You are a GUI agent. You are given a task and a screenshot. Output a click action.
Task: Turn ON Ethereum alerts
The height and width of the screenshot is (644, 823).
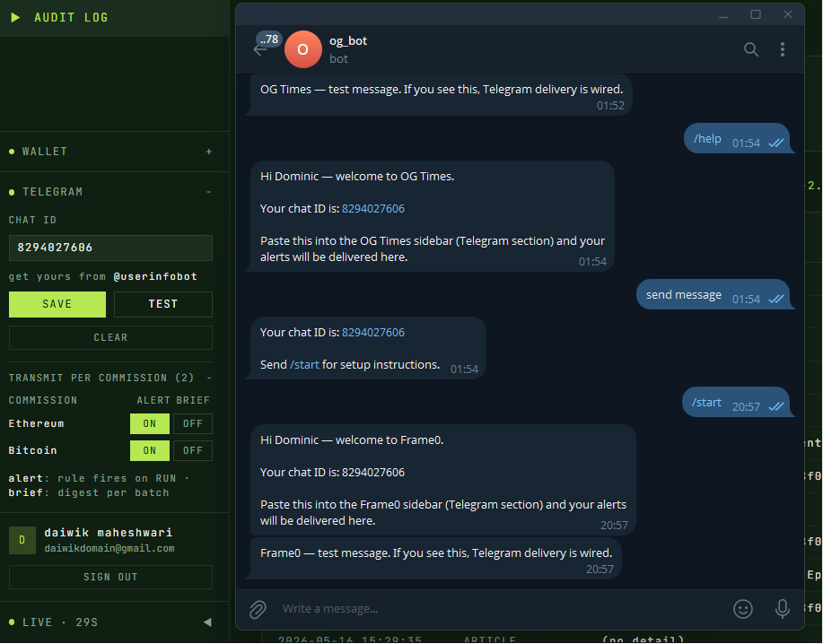tap(150, 423)
